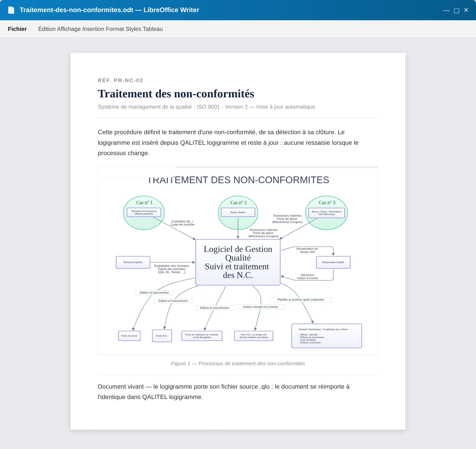Select the Fiche de retour box

(x=129, y=336)
